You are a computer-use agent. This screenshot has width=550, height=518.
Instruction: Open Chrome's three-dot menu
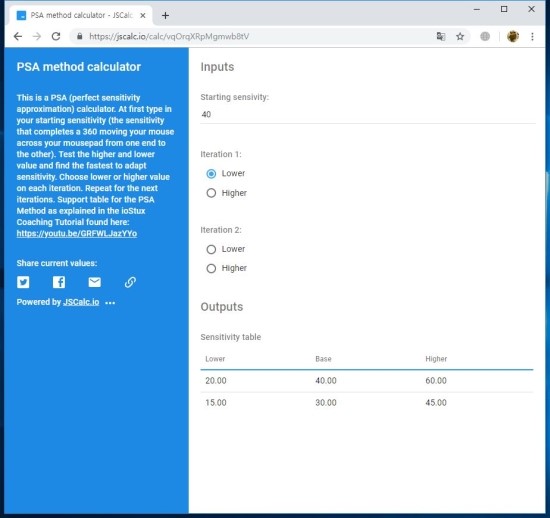[532, 36]
